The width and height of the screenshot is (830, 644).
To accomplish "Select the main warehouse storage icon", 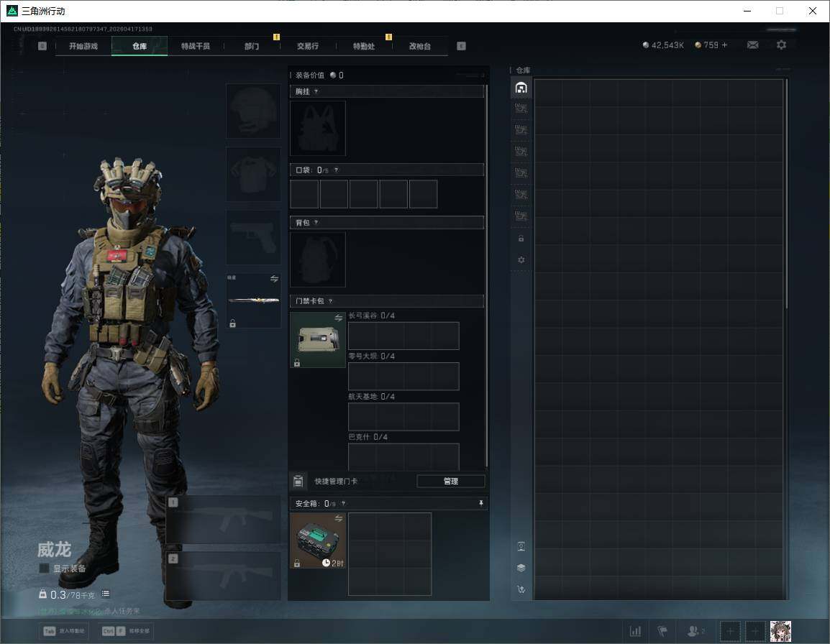I will coord(521,88).
